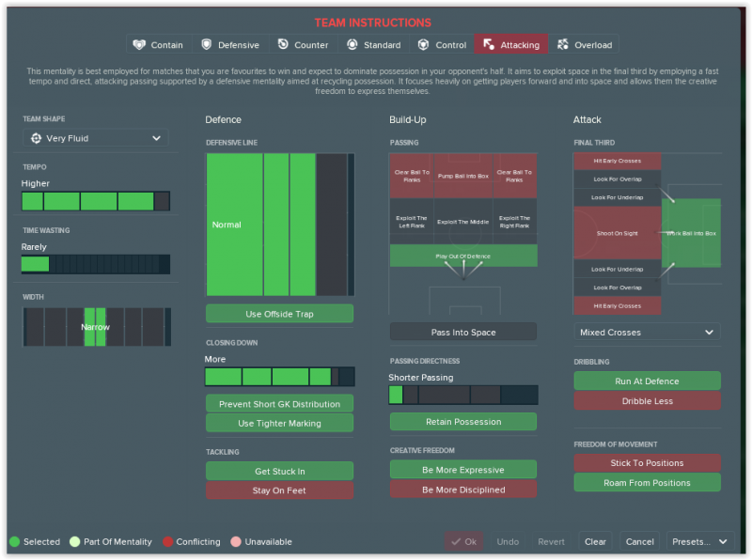This screenshot has width=752, height=560.
Task: Open the Presets dropdown menu
Action: point(700,542)
